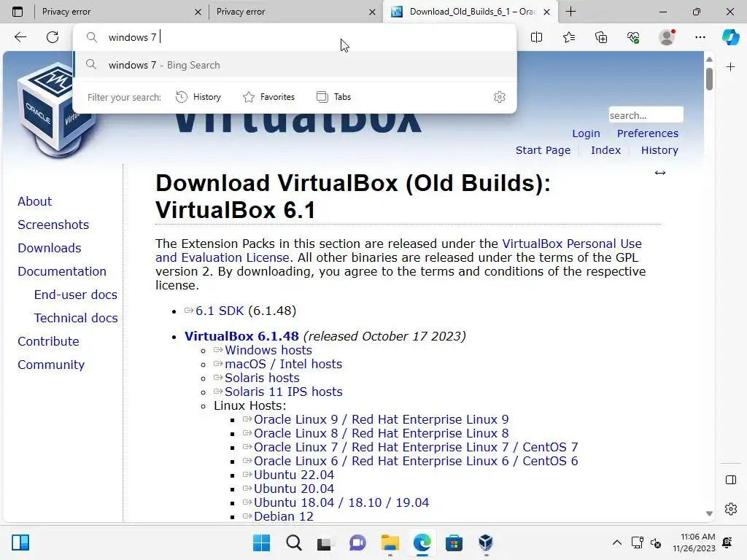Image resolution: width=747 pixels, height=560 pixels.
Task: Reload the current page
Action: (53, 37)
